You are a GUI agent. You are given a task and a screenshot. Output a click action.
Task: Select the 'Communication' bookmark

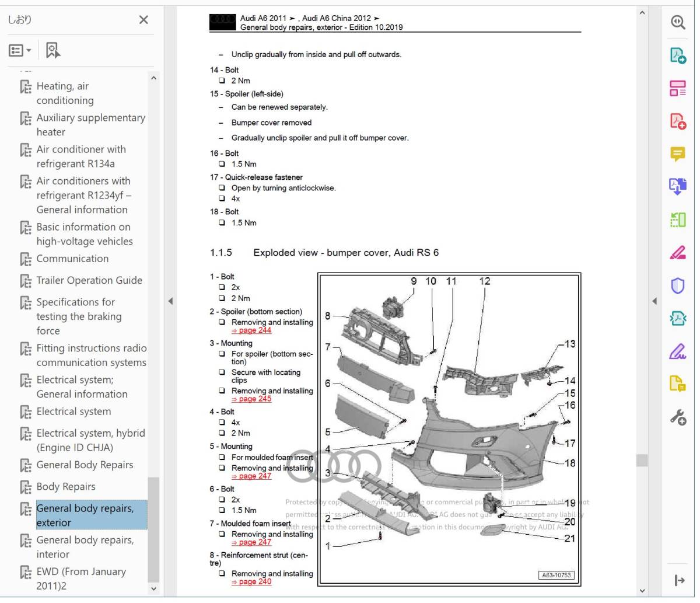click(72, 259)
